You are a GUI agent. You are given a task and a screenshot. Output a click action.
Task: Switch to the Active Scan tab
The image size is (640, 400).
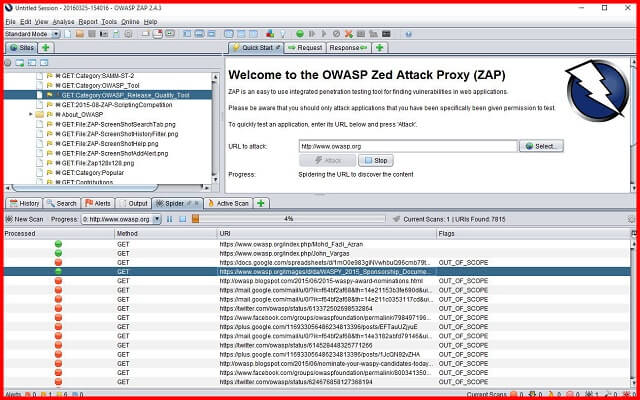[228, 203]
